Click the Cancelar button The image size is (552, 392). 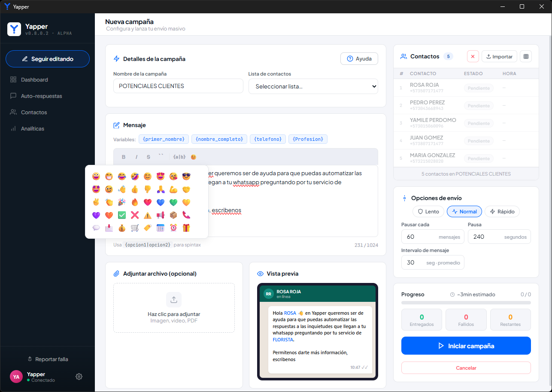466,368
